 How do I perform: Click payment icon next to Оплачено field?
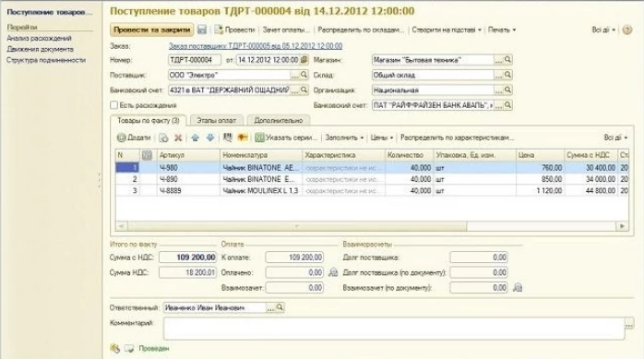[x=333, y=272]
